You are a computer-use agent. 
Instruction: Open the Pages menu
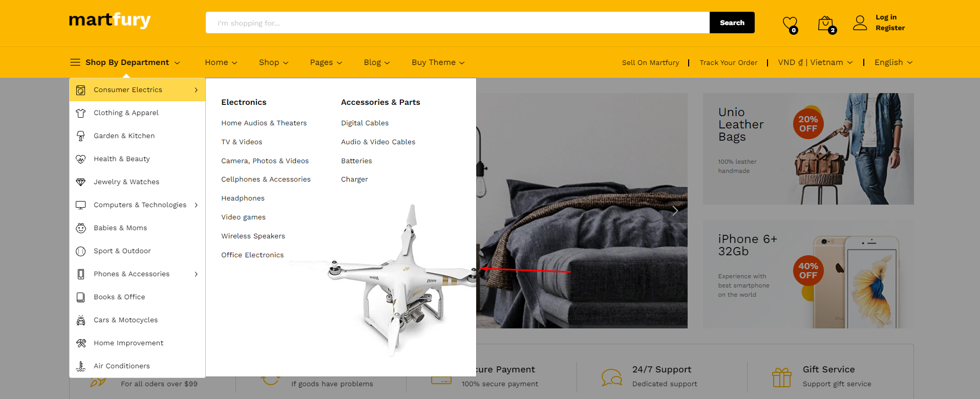[x=326, y=62]
